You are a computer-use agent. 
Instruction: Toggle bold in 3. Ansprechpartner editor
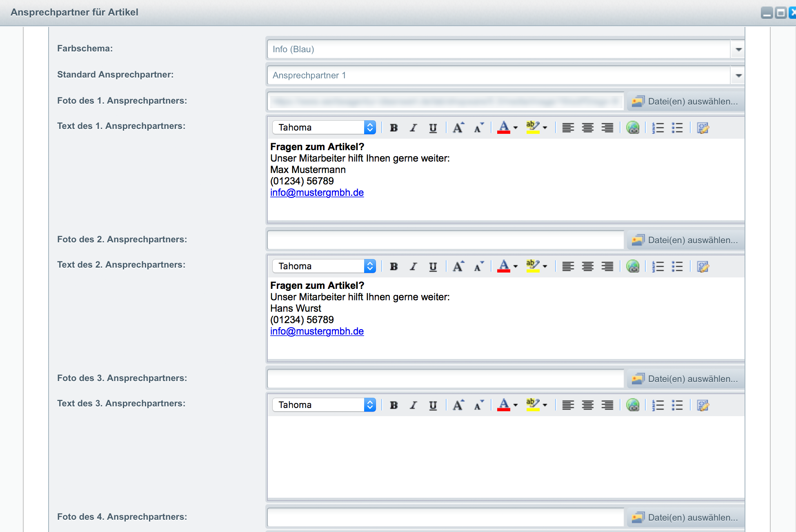(394, 405)
